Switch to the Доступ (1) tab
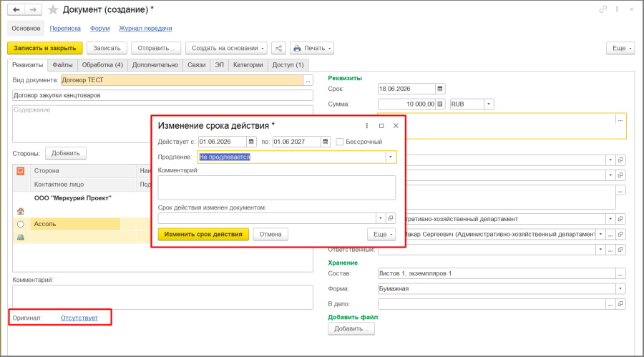The image size is (644, 357). click(288, 65)
